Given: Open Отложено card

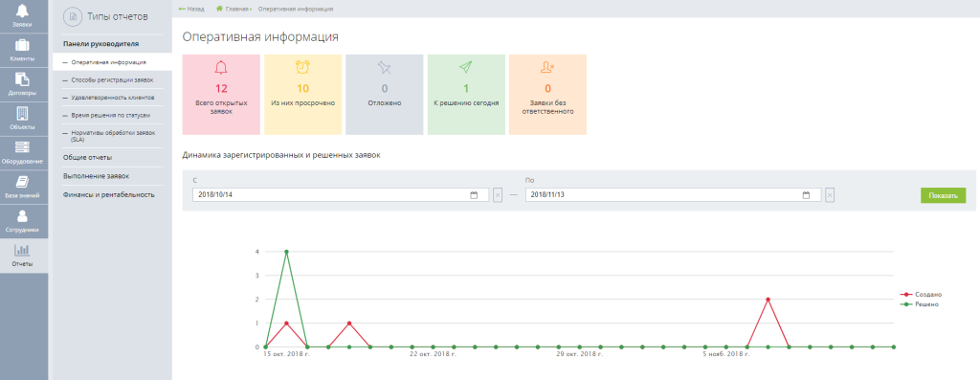Looking at the screenshot, I should point(385,95).
